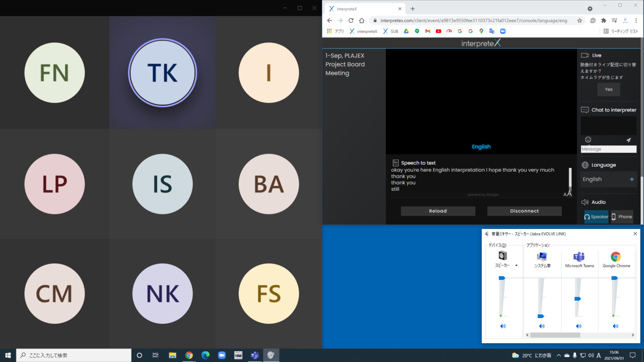The height and width of the screenshot is (362, 644).
Task: Mute the システム音 channel in the mixer
Action: pyautogui.click(x=541, y=326)
